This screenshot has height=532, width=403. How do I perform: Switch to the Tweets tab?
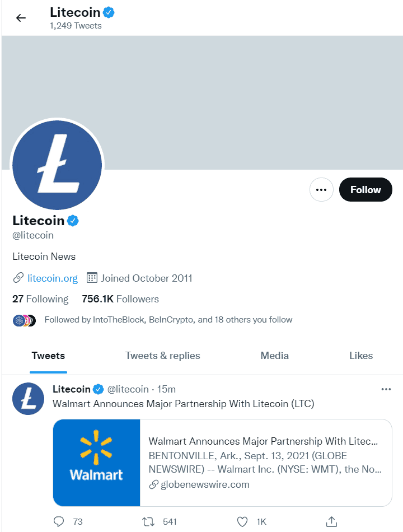(48, 356)
